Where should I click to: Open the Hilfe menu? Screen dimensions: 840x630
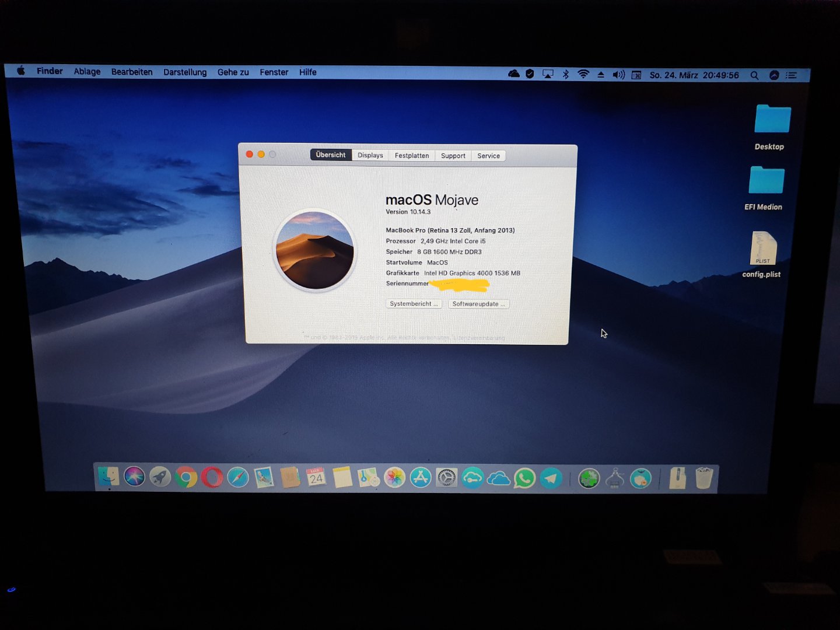pos(308,72)
